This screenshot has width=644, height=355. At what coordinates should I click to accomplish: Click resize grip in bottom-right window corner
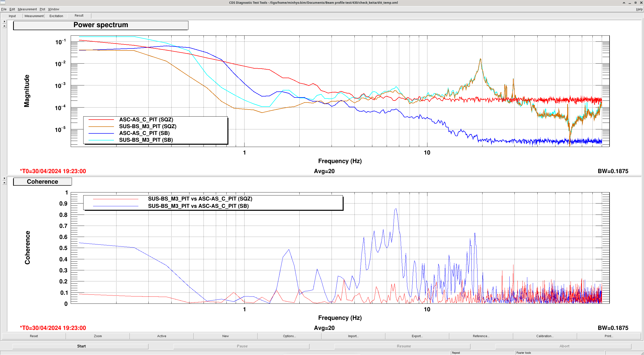642,353
